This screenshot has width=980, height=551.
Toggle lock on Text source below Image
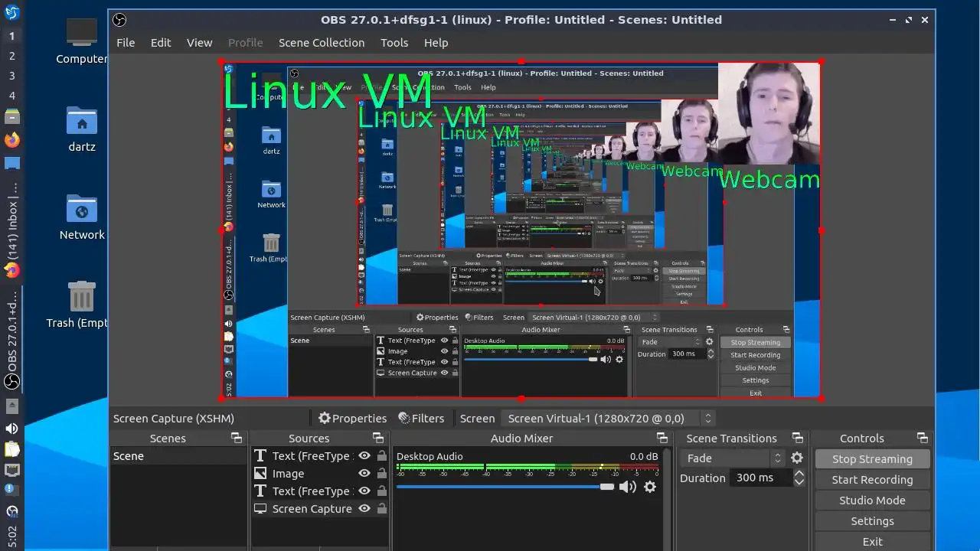pyautogui.click(x=381, y=491)
